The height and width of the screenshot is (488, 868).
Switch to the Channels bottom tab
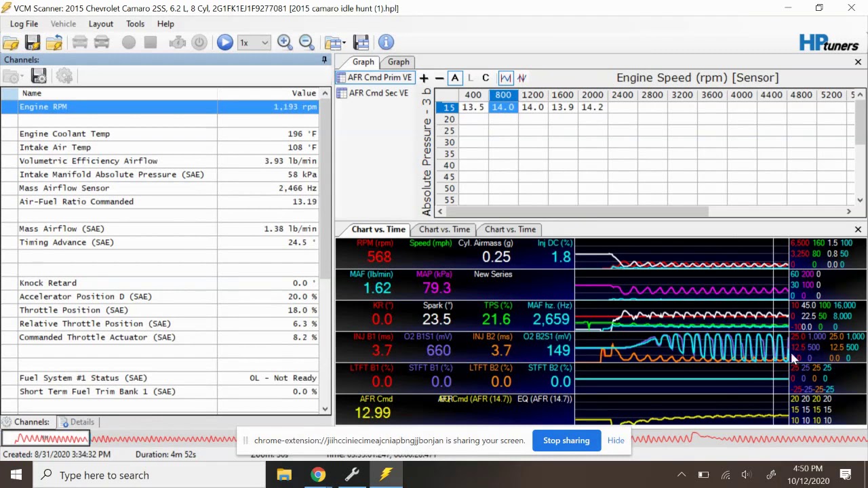[26, 422]
